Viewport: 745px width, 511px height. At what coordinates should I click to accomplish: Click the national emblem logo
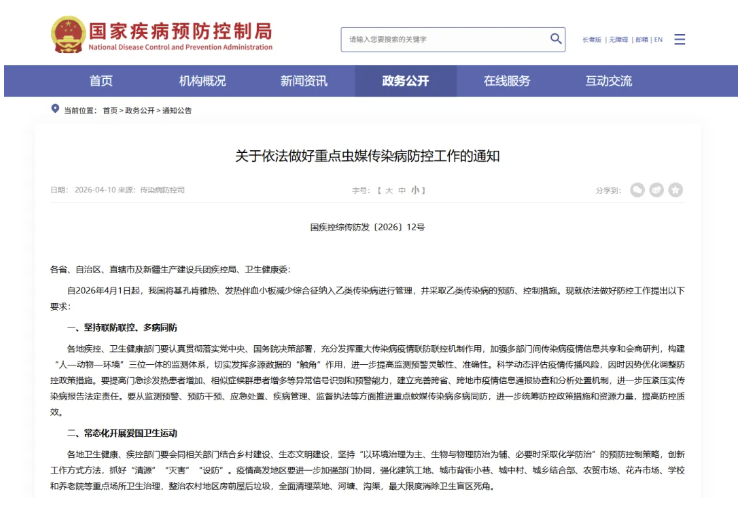(67, 33)
